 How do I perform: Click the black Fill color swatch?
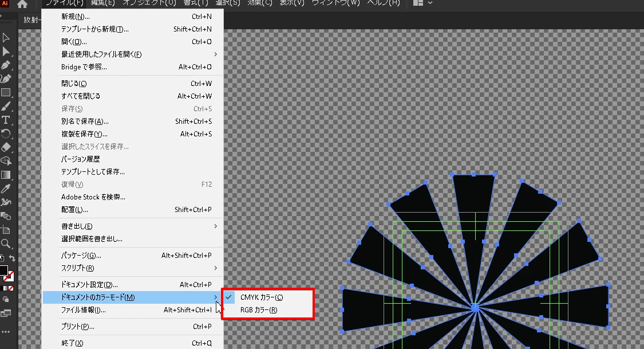click(3, 270)
